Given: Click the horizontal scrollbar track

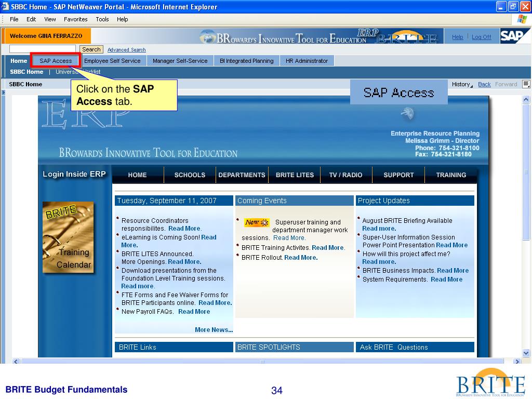Looking at the screenshot, I should click(262, 362).
